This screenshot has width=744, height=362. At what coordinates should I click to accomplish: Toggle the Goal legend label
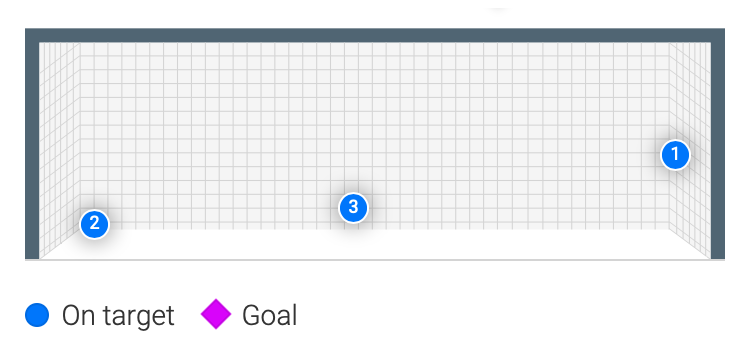pos(270,316)
